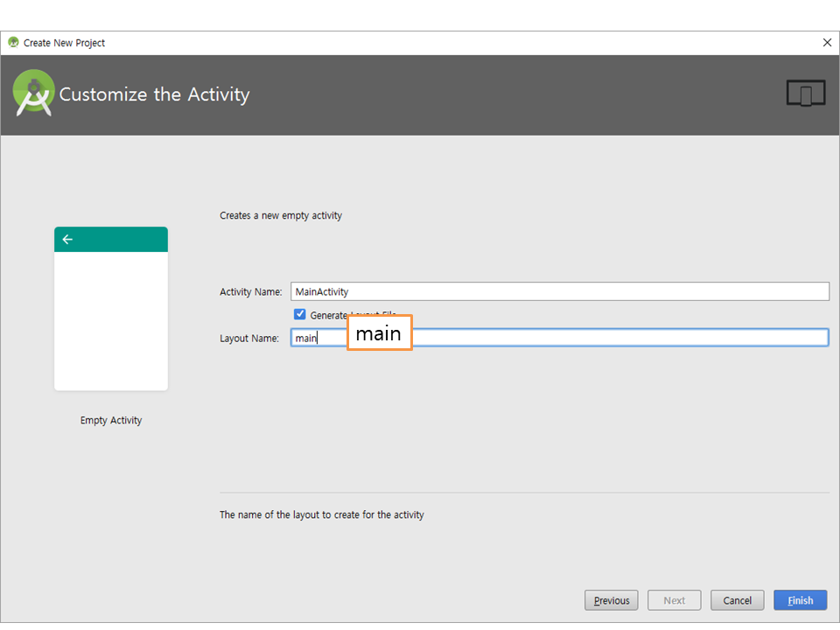Viewport: 840px width, 630px height.
Task: Click the 'Empty Activity' caption under preview
Action: pyautogui.click(x=111, y=421)
